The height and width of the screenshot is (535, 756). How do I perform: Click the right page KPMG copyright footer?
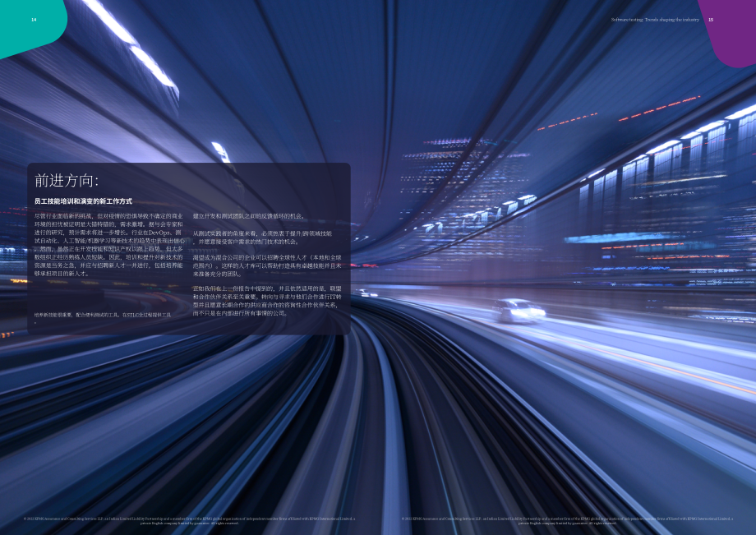(x=567, y=521)
